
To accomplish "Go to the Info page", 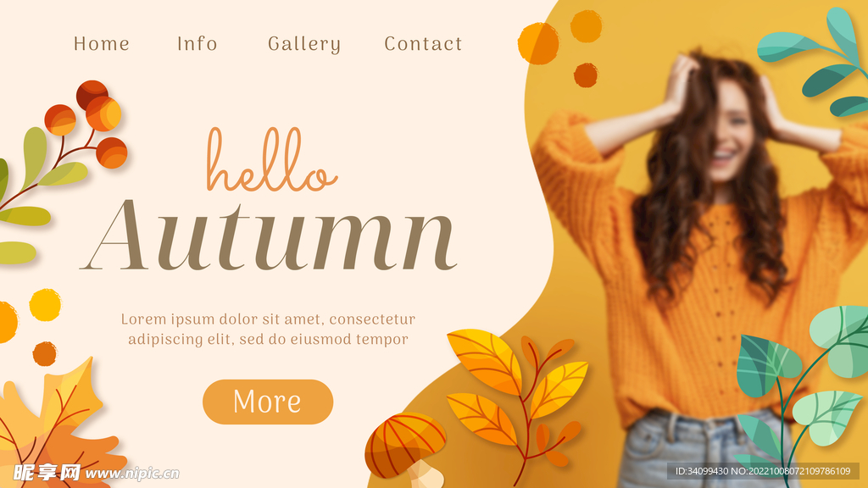I will point(197,44).
